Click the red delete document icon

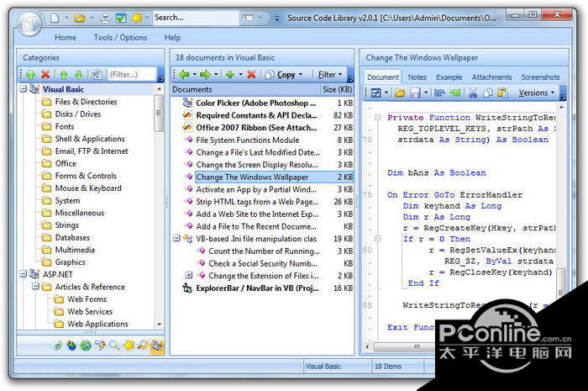pyautogui.click(x=251, y=75)
